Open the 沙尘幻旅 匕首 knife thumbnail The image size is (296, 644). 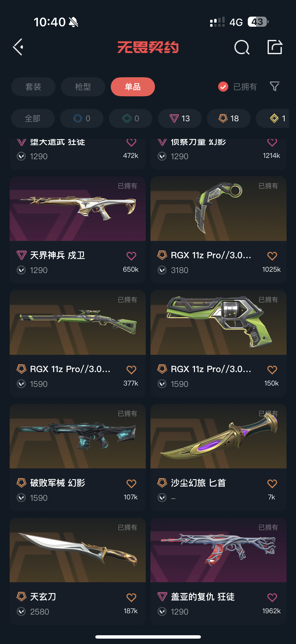pyautogui.click(x=218, y=436)
